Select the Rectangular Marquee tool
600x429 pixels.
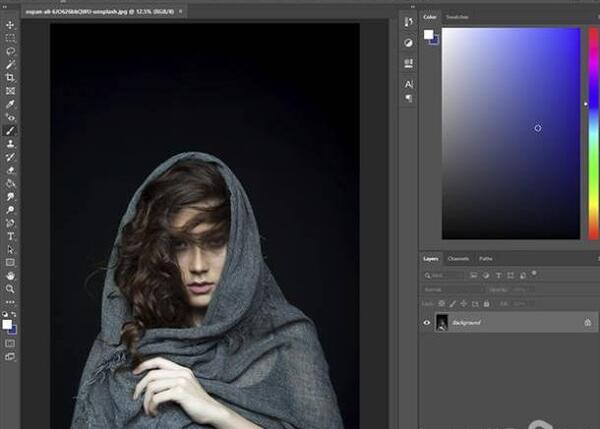[x=10, y=38]
